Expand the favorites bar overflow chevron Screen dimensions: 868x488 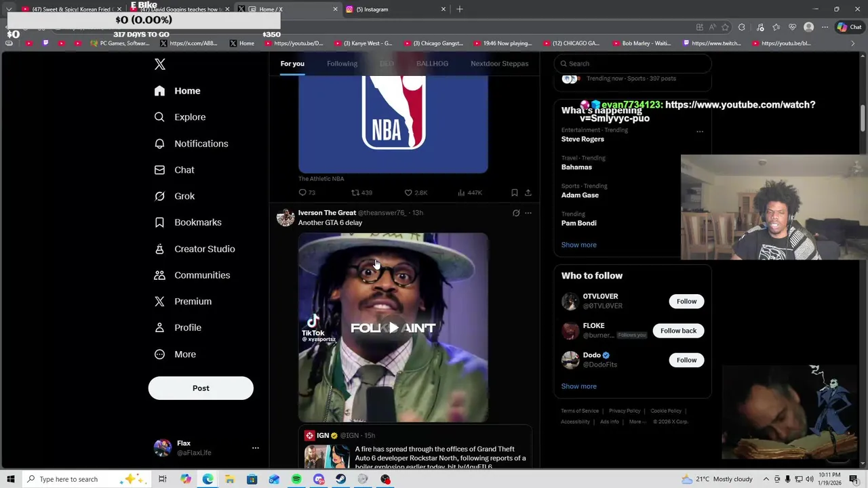click(x=853, y=43)
